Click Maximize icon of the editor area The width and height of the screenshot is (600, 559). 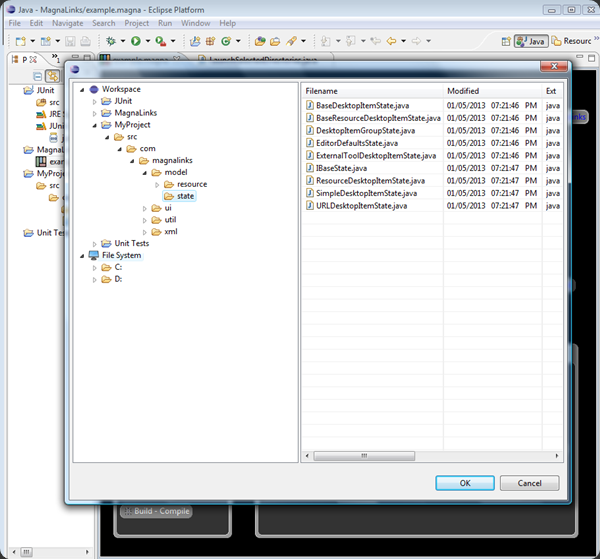pos(592,58)
